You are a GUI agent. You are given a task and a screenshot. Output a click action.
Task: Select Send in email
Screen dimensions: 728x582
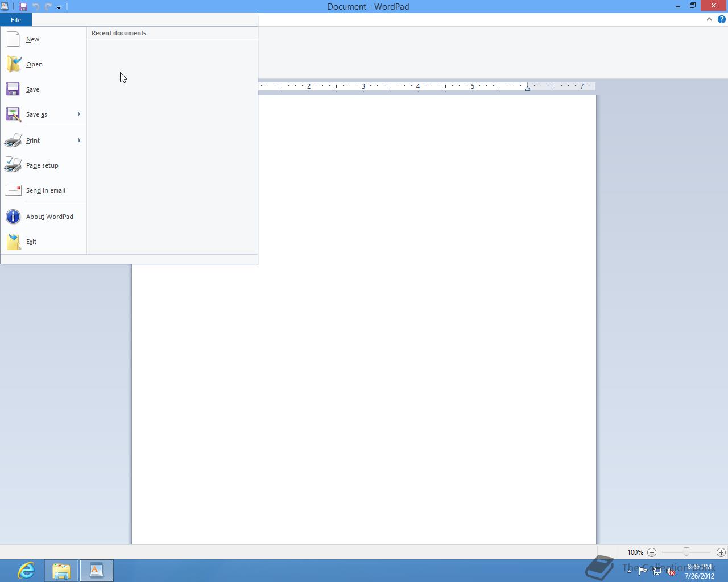[x=43, y=190]
